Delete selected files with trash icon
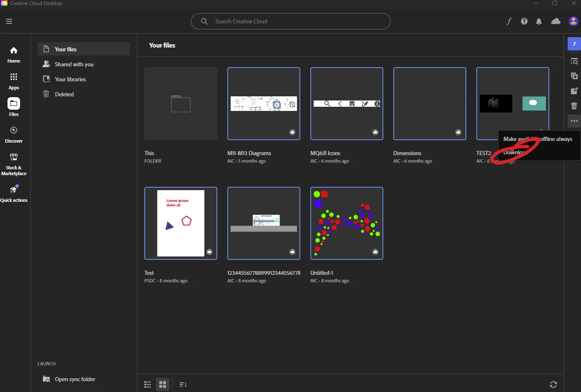The width and height of the screenshot is (581, 392). click(x=574, y=106)
